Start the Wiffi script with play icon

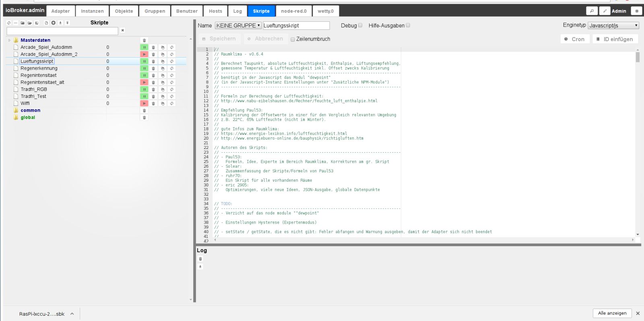tap(144, 104)
